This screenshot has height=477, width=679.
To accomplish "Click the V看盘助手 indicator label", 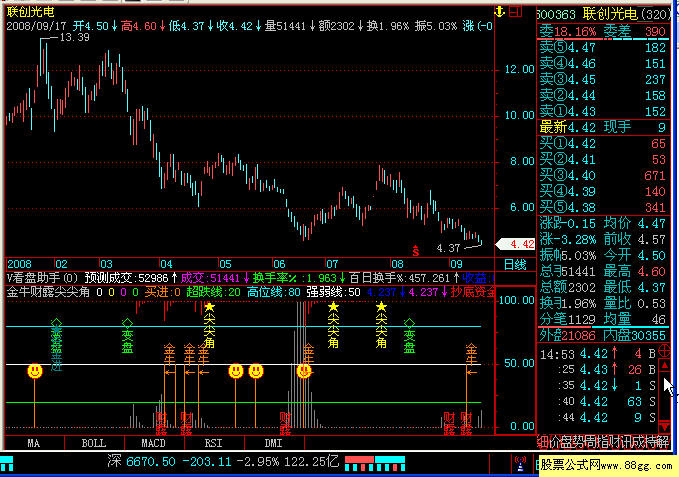I will [x=42, y=278].
